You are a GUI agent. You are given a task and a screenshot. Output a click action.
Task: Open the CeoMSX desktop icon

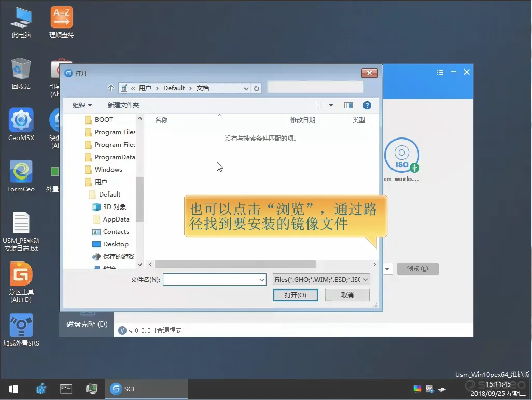tap(21, 120)
